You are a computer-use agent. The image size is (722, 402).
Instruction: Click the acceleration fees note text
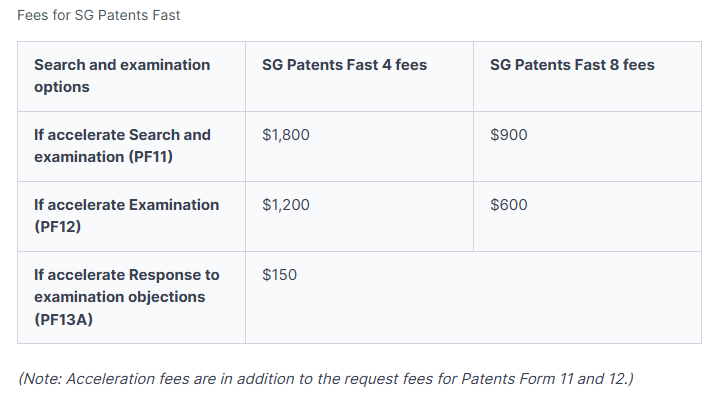pyautogui.click(x=326, y=378)
